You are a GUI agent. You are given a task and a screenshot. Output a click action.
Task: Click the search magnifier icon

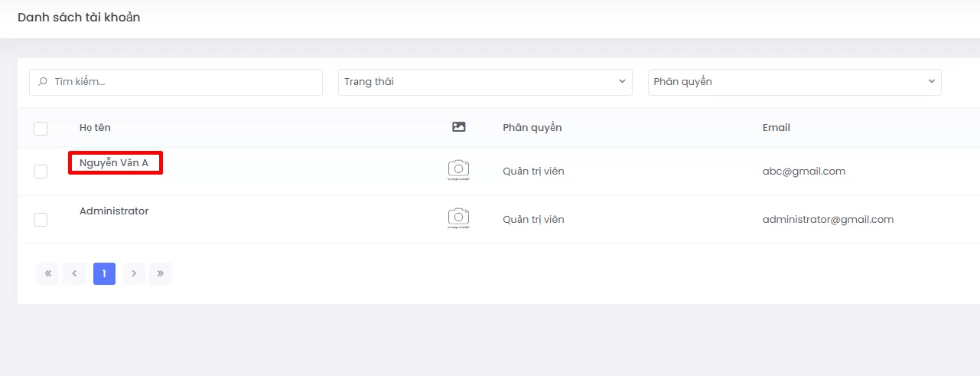click(43, 82)
